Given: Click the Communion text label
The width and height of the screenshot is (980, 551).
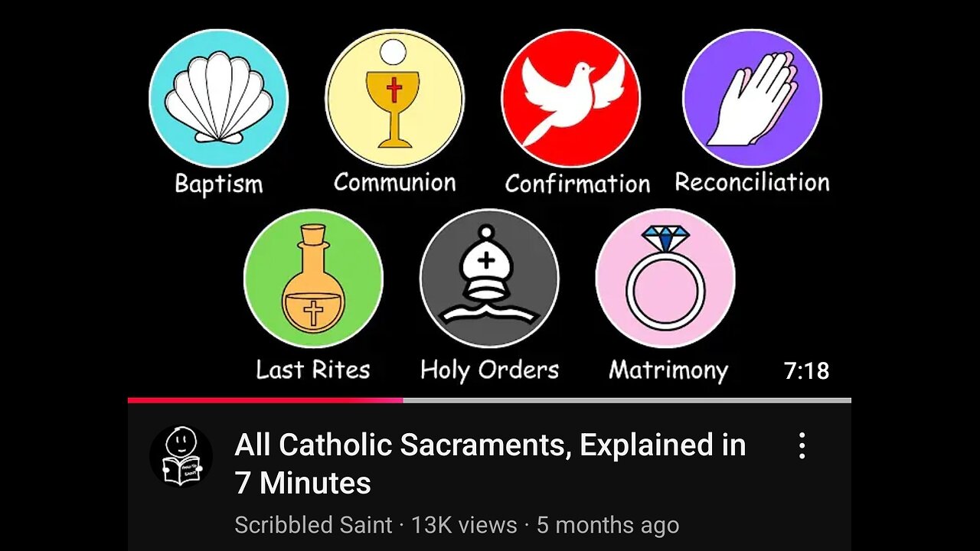Looking at the screenshot, I should tap(394, 182).
